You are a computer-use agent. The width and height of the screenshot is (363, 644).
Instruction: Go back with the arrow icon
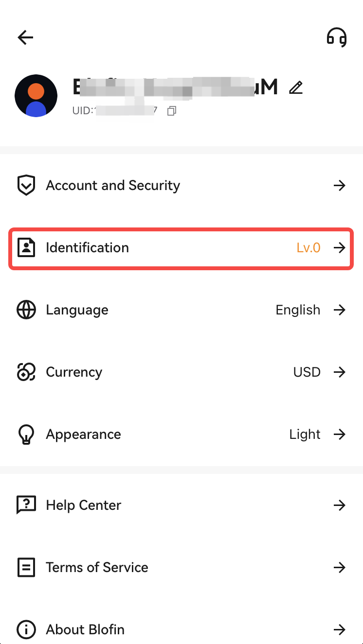click(x=25, y=37)
